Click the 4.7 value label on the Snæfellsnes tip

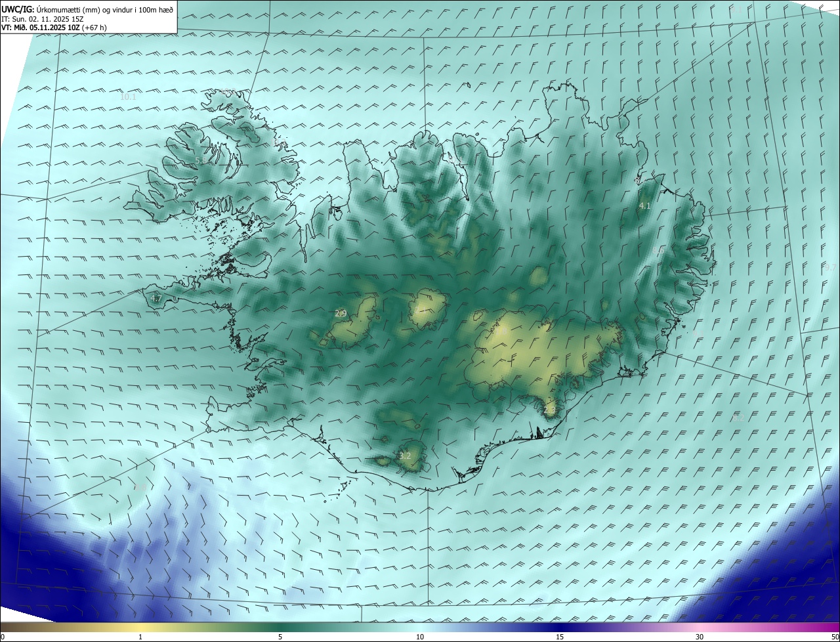pos(156,298)
